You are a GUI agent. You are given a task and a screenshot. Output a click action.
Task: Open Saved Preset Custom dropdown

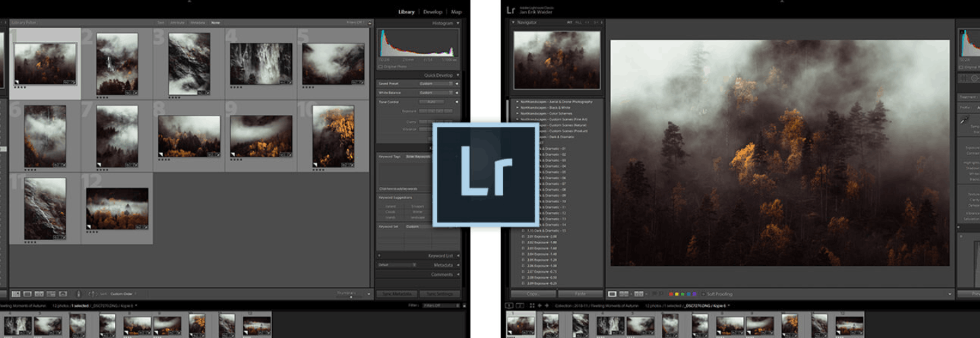pos(436,84)
